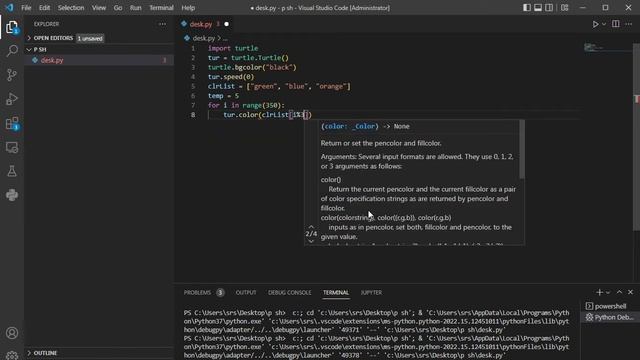This screenshot has height=360, width=640.
Task: Maximize the panel with up chevron
Action: click(x=619, y=292)
